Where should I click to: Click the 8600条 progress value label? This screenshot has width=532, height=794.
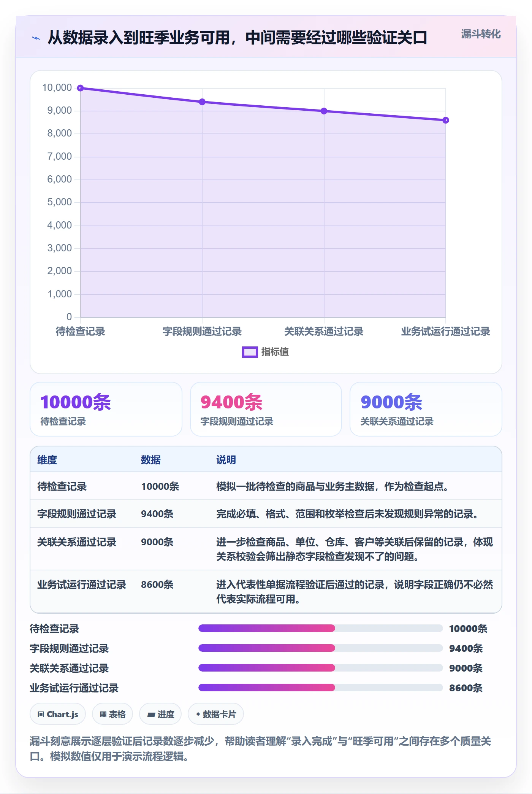pyautogui.click(x=466, y=688)
